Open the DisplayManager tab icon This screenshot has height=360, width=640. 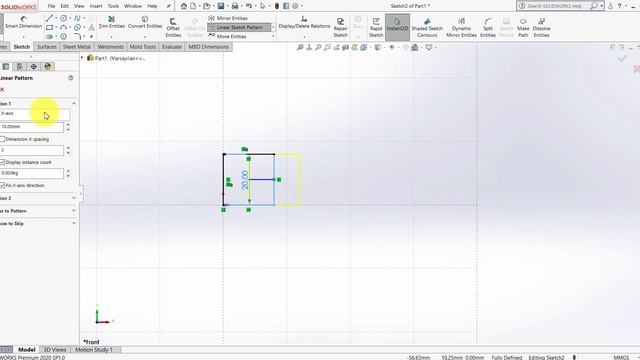(48, 67)
